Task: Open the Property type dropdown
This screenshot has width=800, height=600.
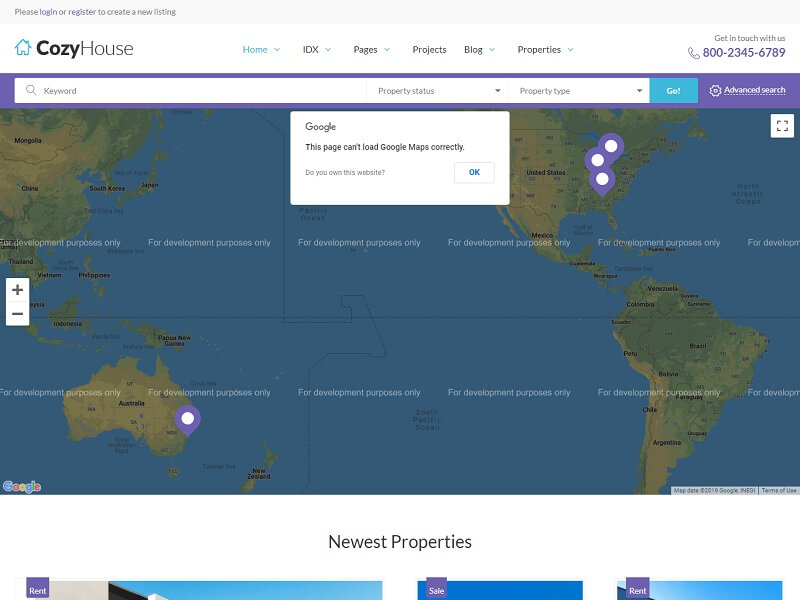Action: (579, 91)
